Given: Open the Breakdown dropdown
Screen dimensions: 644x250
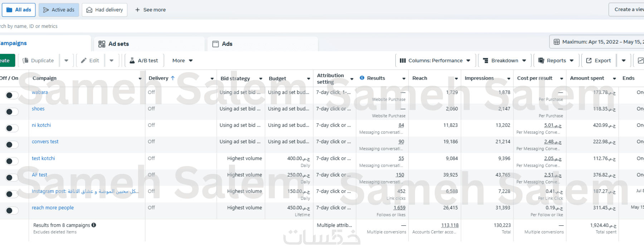Looking at the screenshot, I should [504, 60].
